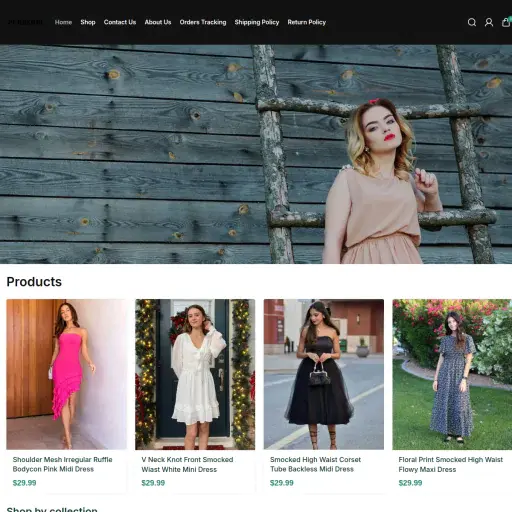Open the search magnifier icon

tap(472, 22)
